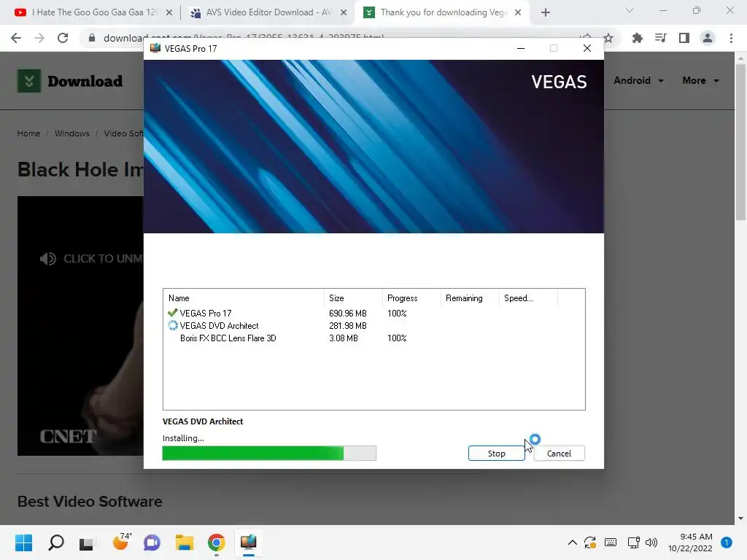The height and width of the screenshot is (560, 747).
Task: Open Google Chrome from the taskbar
Action: [216, 542]
